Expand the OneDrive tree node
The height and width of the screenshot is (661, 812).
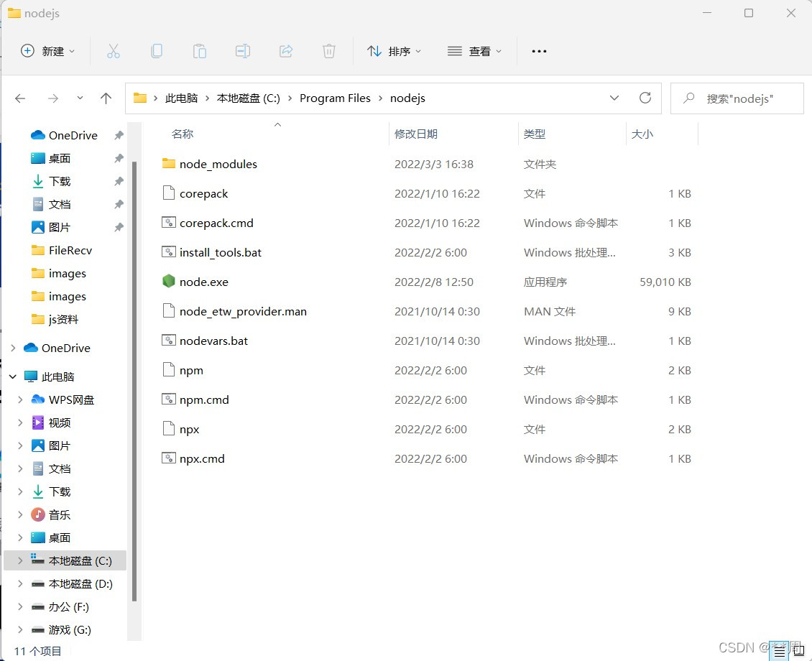tap(13, 348)
